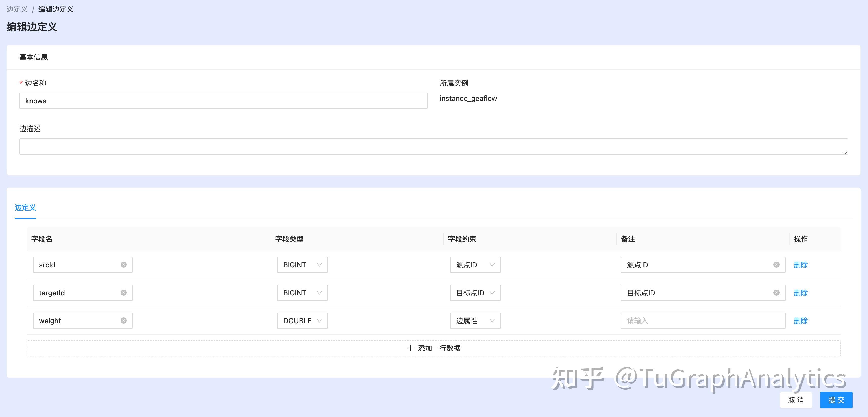Clear the weight field name text
The width and height of the screenshot is (868, 417).
[x=124, y=321]
